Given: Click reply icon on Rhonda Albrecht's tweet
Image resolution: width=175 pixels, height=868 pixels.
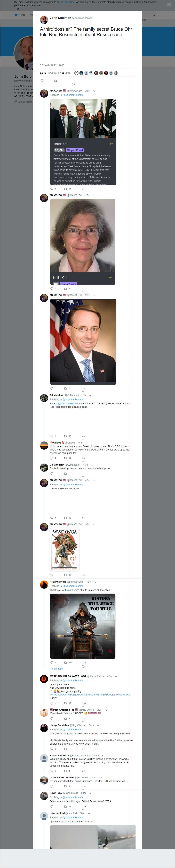Looking at the screenshot, I should 52,771.
